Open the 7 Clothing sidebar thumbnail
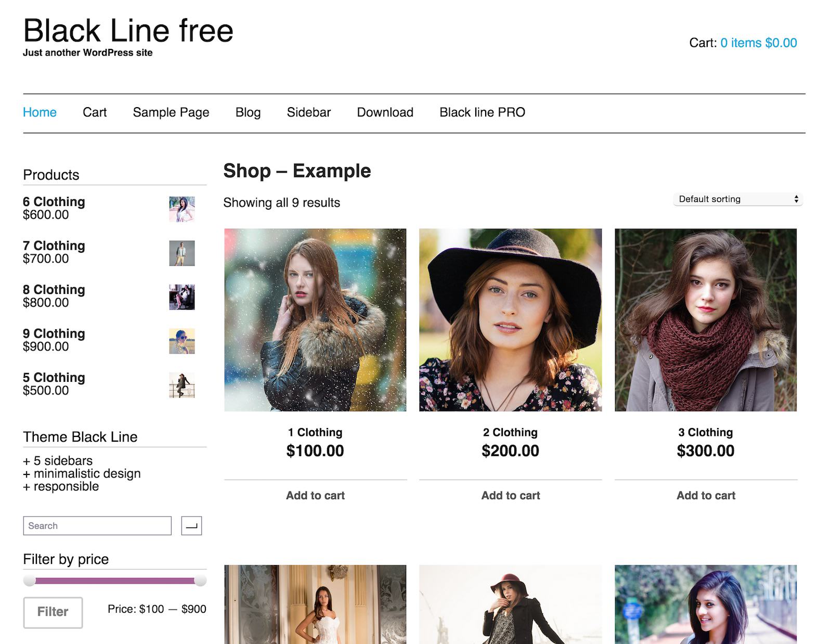The height and width of the screenshot is (644, 832). tap(182, 253)
